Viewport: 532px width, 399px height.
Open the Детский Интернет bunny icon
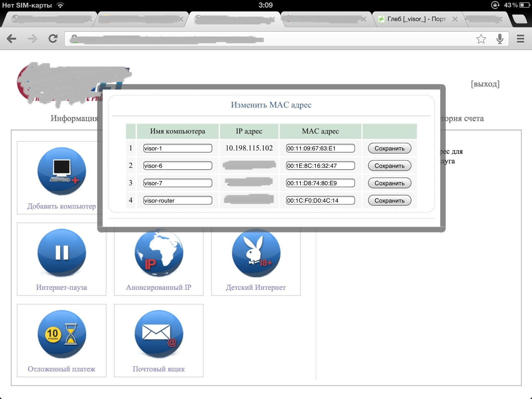256,253
